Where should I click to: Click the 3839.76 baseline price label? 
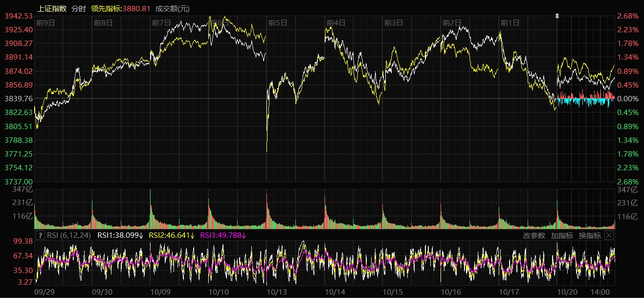[18, 99]
